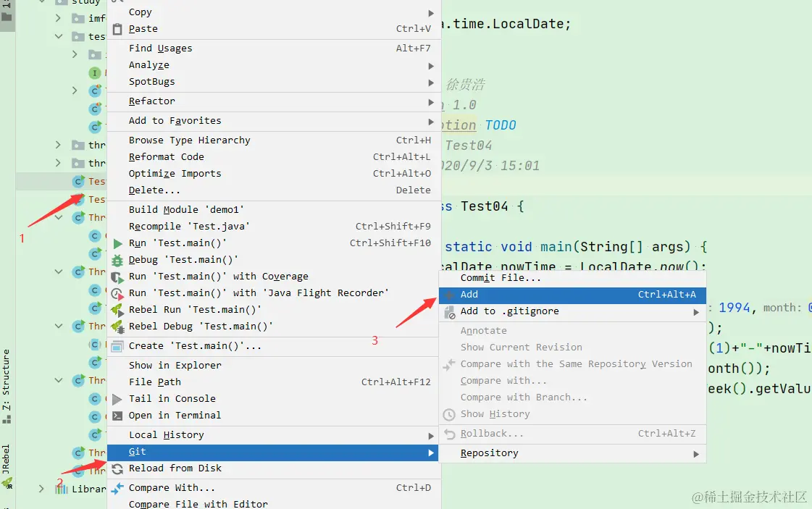
Task: Click '1994' value in editor code
Action: click(734, 308)
